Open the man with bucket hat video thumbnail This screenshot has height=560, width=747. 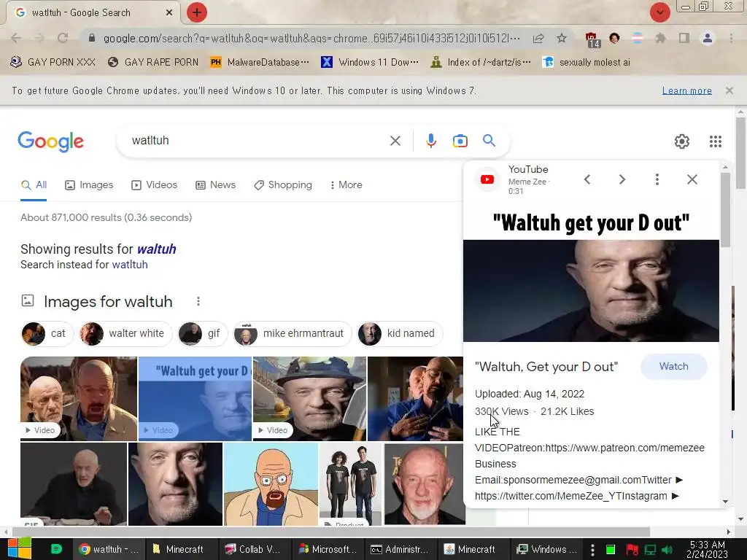(x=309, y=399)
